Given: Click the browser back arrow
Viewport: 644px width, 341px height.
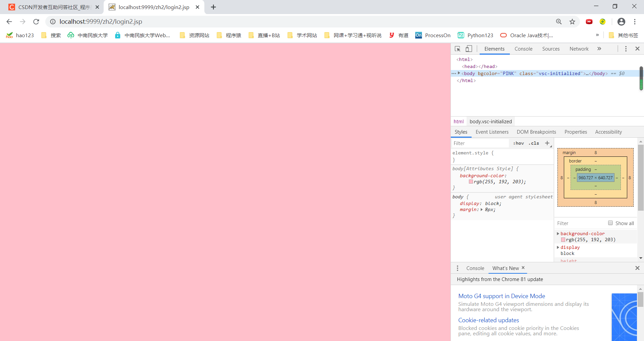Looking at the screenshot, I should tap(9, 21).
